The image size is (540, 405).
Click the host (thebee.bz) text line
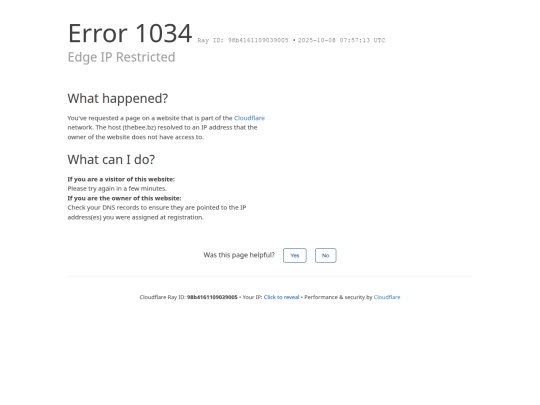[x=162, y=127]
